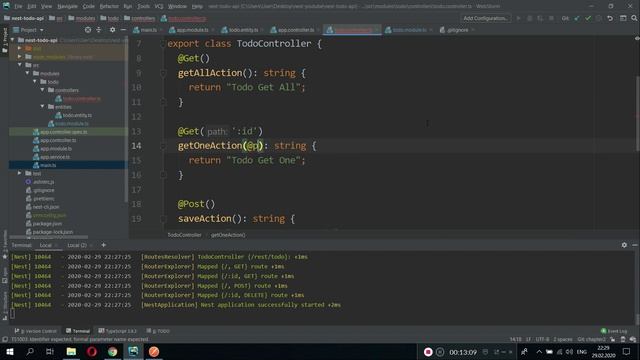Open the VCS menu
Screen dimensions: 640x360
(x=159, y=6)
